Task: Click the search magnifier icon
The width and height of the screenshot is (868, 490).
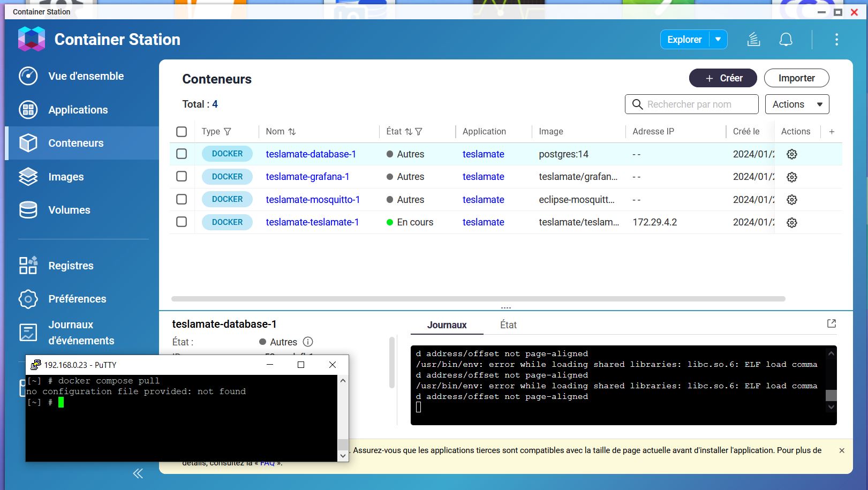Action: pos(637,104)
